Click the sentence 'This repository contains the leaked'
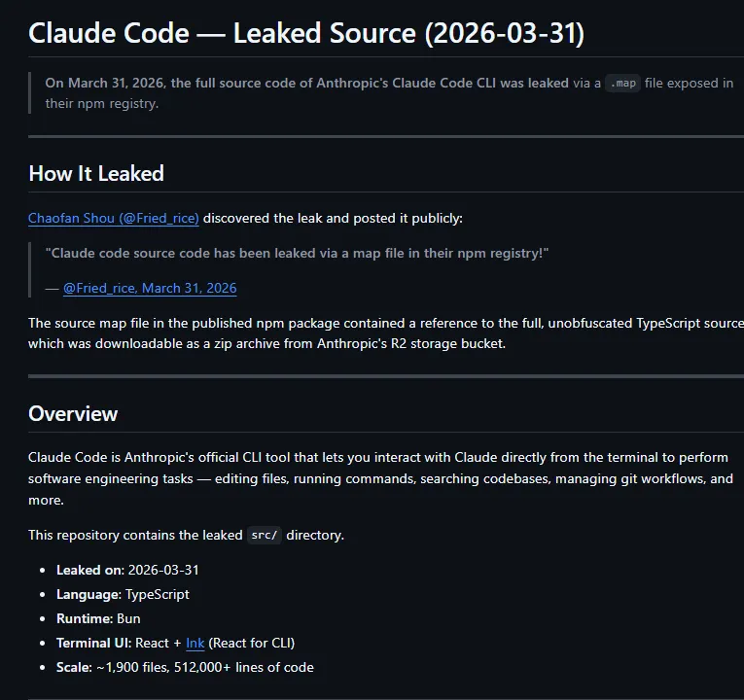 click(x=135, y=536)
